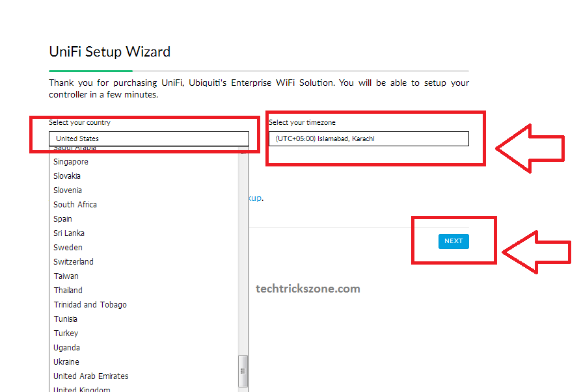
Task: Choose United Arab Emirates option
Action: click(91, 376)
